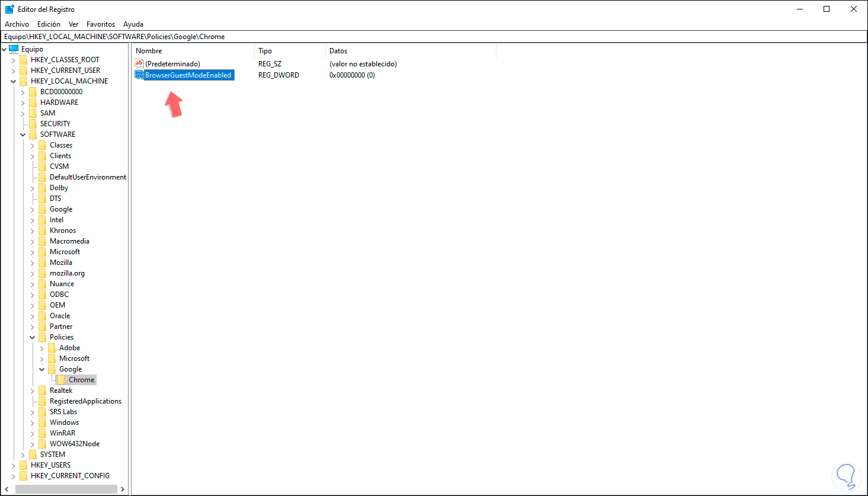Expand the WOW6432Node key
The image size is (868, 496).
pyautogui.click(x=33, y=444)
